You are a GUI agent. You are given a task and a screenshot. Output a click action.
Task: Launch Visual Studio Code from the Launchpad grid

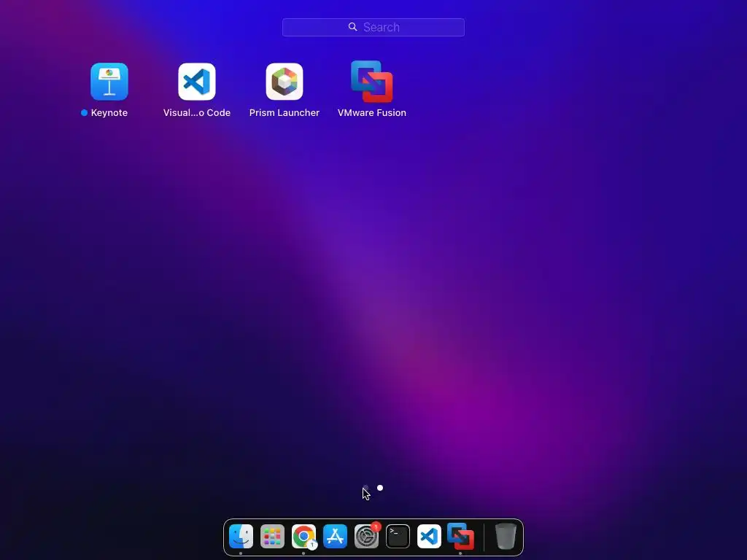click(197, 82)
